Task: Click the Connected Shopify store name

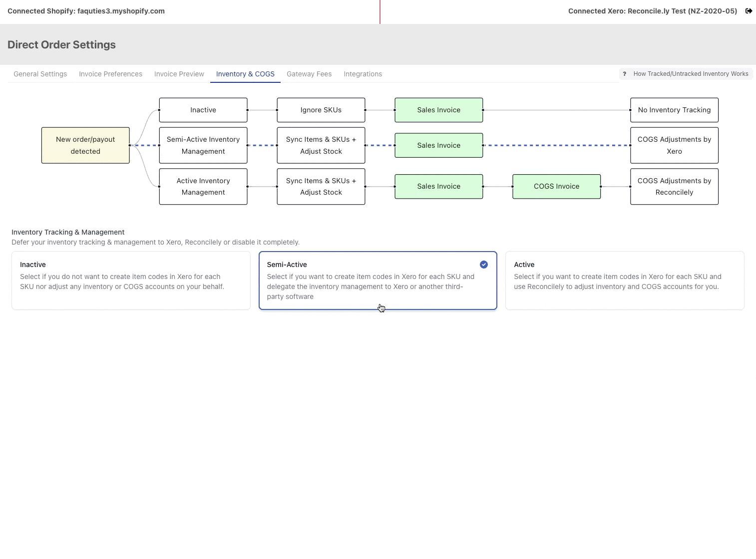Action: 85,10
